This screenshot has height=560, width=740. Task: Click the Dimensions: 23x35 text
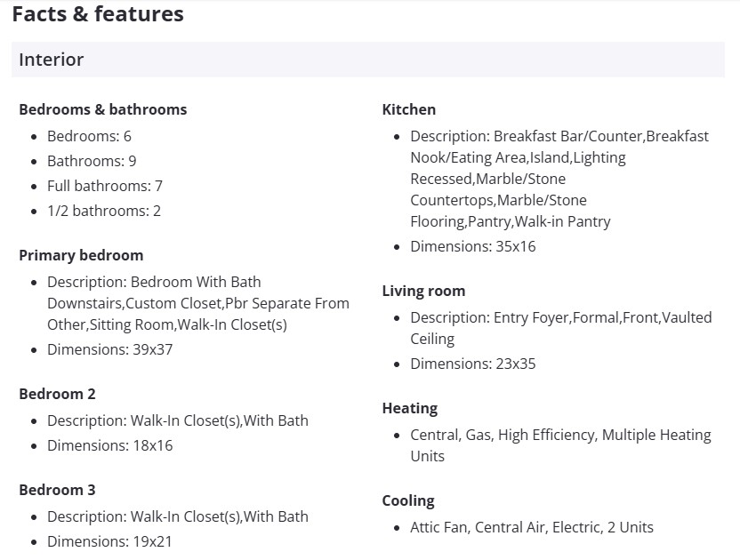[473, 364]
